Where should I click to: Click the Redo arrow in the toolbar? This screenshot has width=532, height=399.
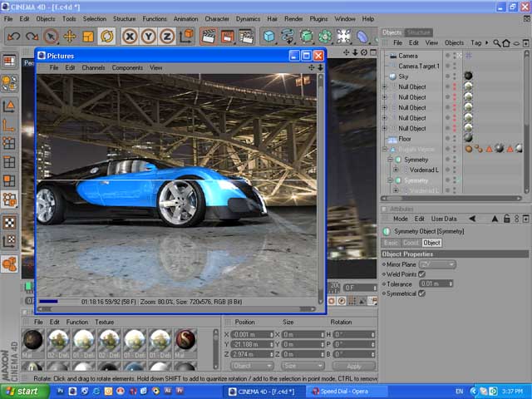click(x=32, y=36)
